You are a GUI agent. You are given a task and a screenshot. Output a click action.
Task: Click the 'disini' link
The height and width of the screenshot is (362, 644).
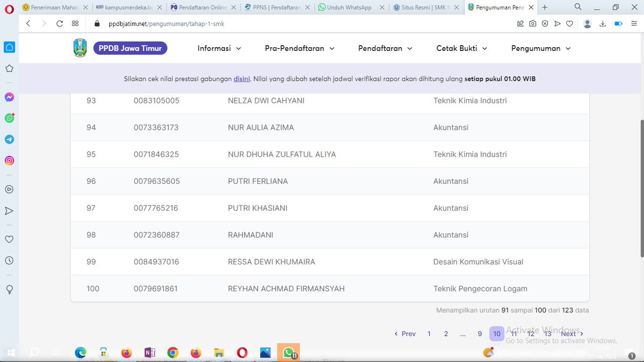(x=241, y=79)
